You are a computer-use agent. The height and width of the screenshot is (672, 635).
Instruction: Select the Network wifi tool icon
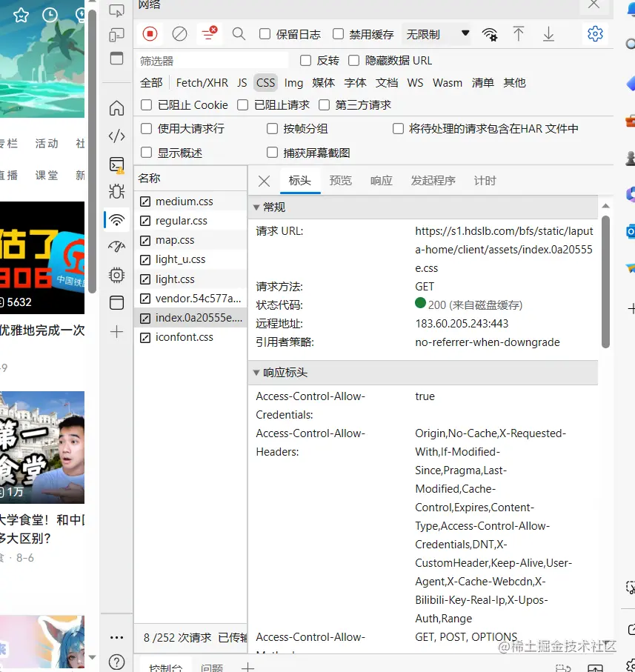pos(116,220)
